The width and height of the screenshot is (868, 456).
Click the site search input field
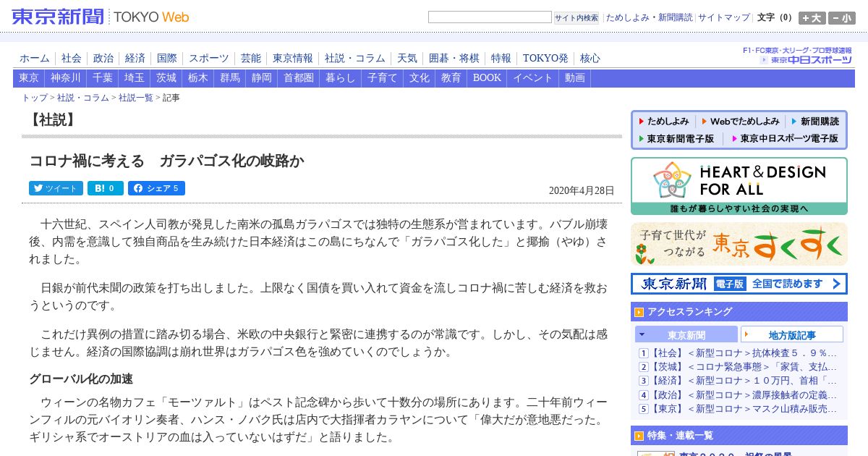(x=490, y=17)
